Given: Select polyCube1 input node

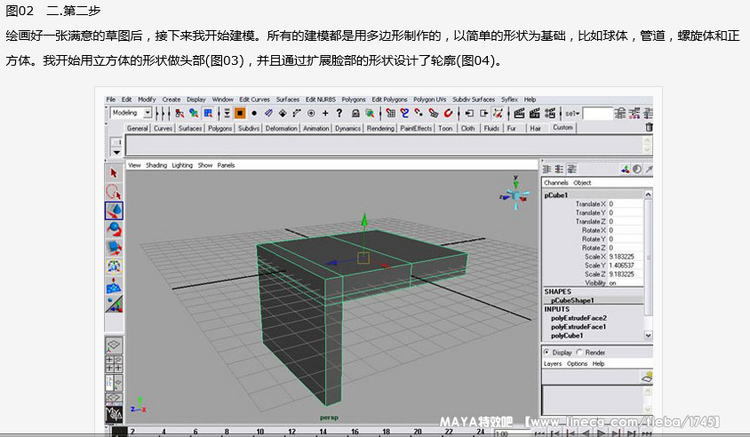Looking at the screenshot, I should pyautogui.click(x=567, y=336).
